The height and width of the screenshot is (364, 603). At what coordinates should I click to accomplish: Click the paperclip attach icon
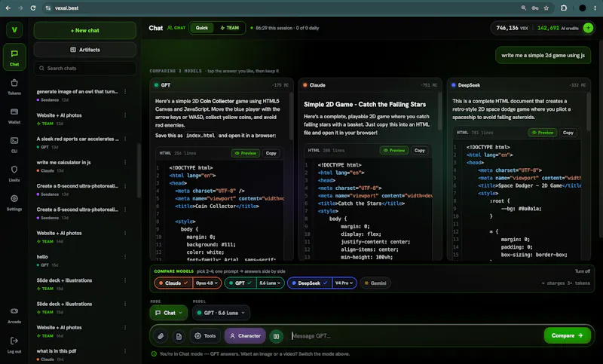161,336
